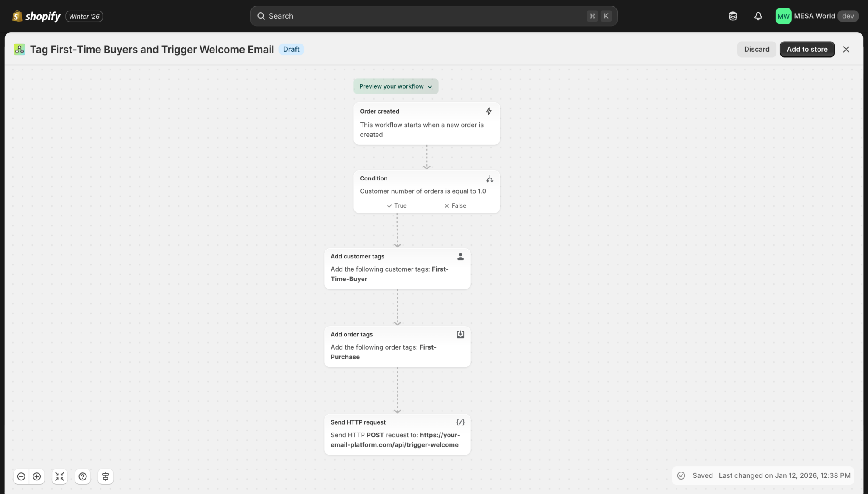Open the help question mark icon
Image resolution: width=868 pixels, height=494 pixels.
pos(83,477)
